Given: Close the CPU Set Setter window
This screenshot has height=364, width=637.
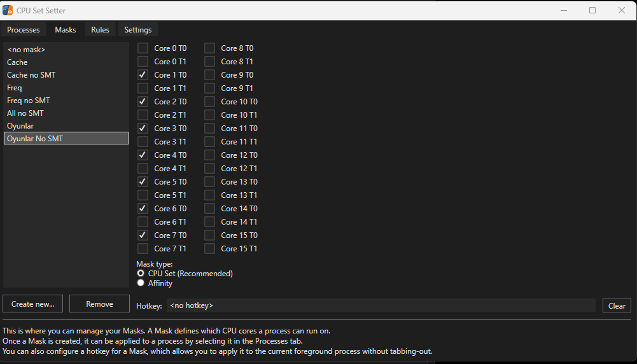Looking at the screenshot, I should point(622,10).
